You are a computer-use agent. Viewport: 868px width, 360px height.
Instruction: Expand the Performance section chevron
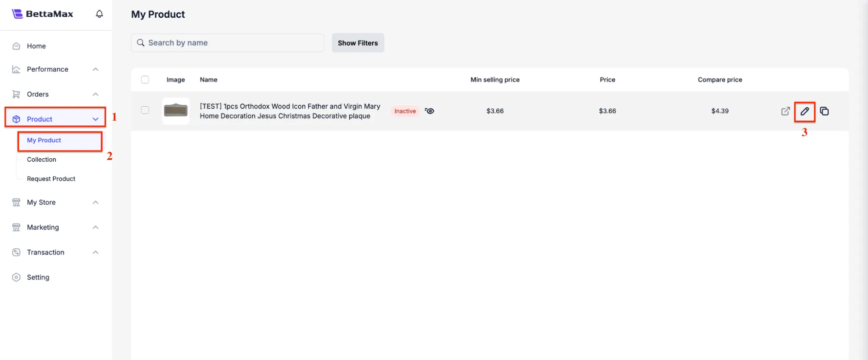(96, 69)
